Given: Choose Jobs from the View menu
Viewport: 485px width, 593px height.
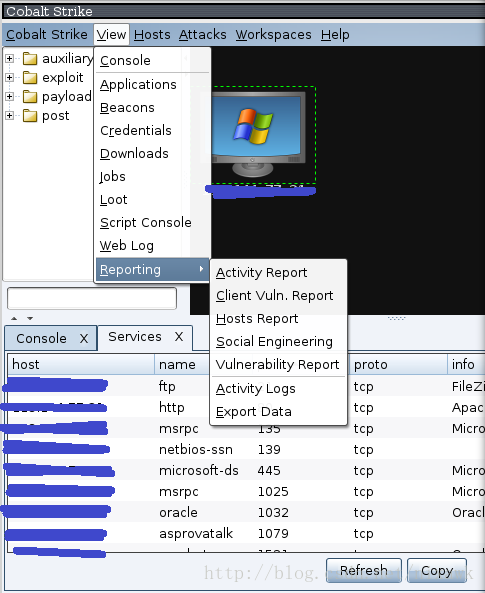Looking at the screenshot, I should (152, 177).
